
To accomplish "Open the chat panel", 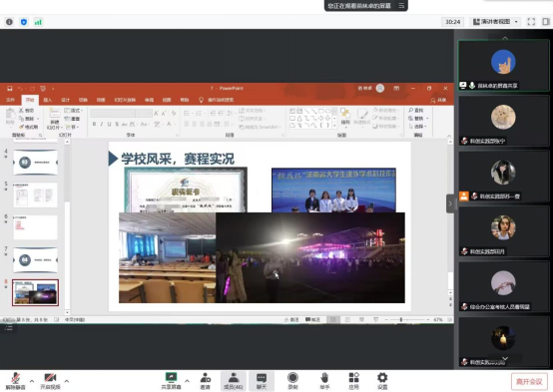I will (x=262, y=381).
